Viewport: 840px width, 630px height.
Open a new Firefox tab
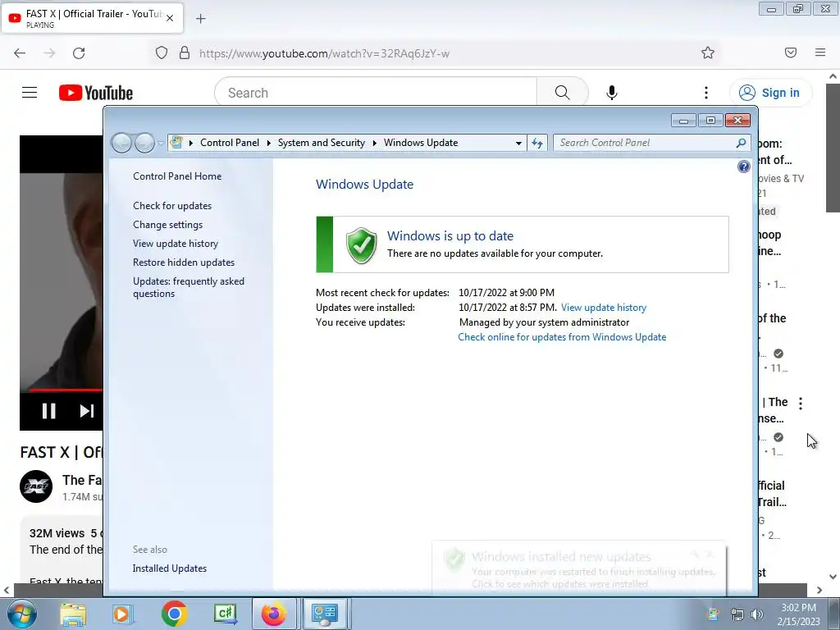tap(200, 19)
